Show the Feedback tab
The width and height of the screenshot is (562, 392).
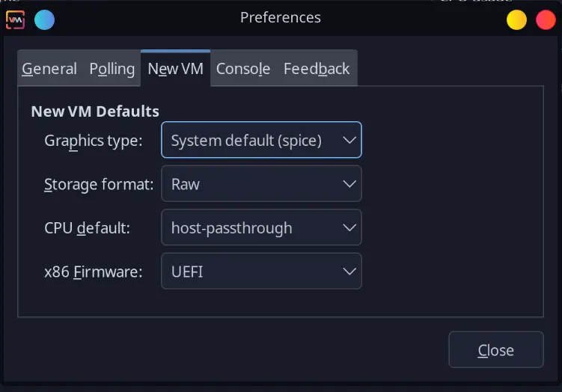(317, 69)
